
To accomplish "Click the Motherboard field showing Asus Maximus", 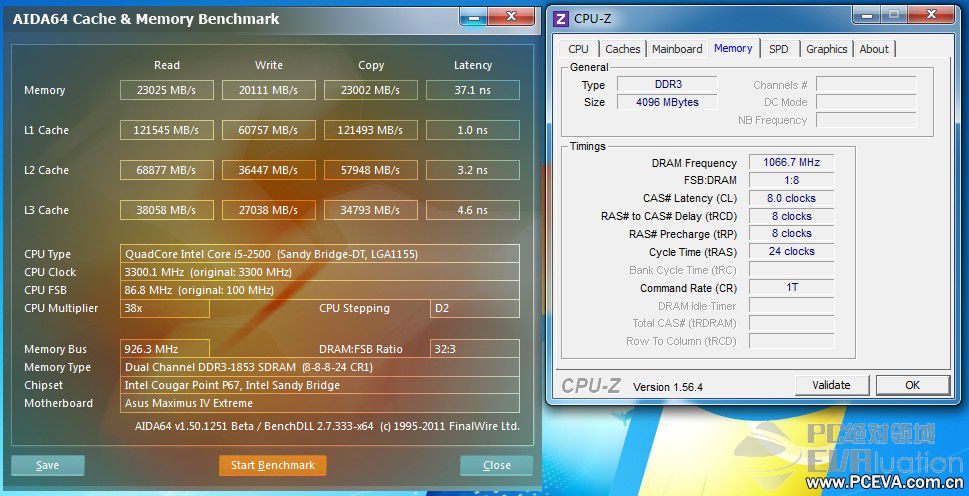I will point(319,403).
